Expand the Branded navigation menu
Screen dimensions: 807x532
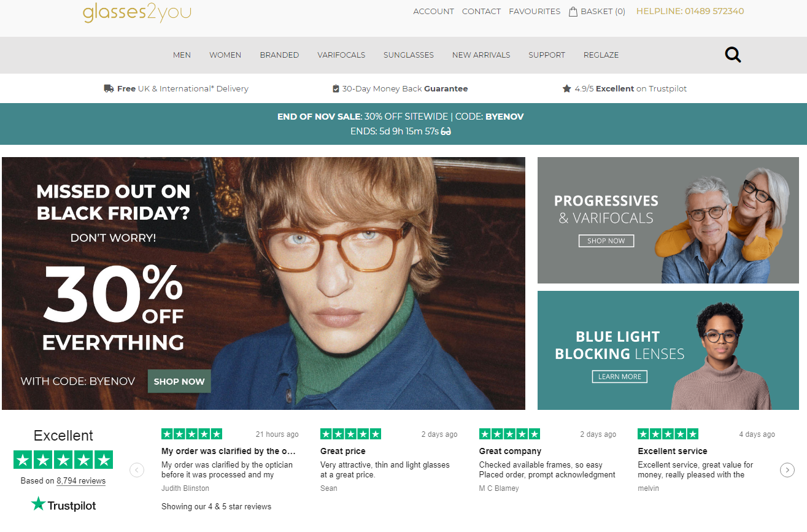point(279,55)
